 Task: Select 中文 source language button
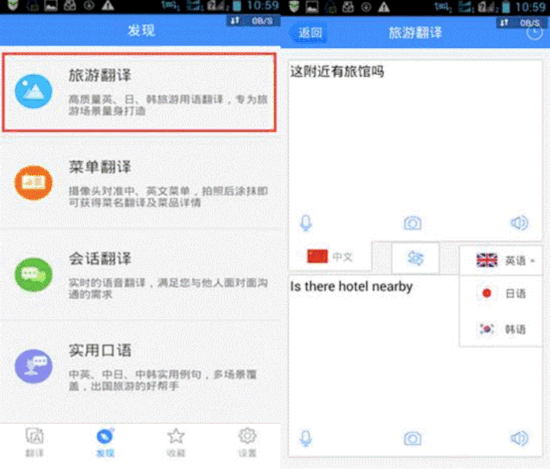(x=330, y=257)
